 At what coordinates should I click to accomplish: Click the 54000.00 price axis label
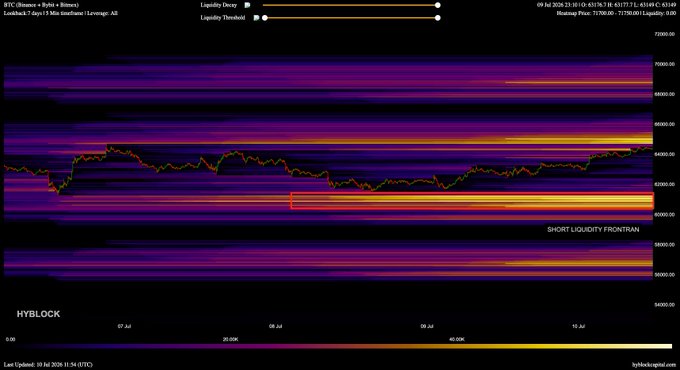tap(665, 305)
